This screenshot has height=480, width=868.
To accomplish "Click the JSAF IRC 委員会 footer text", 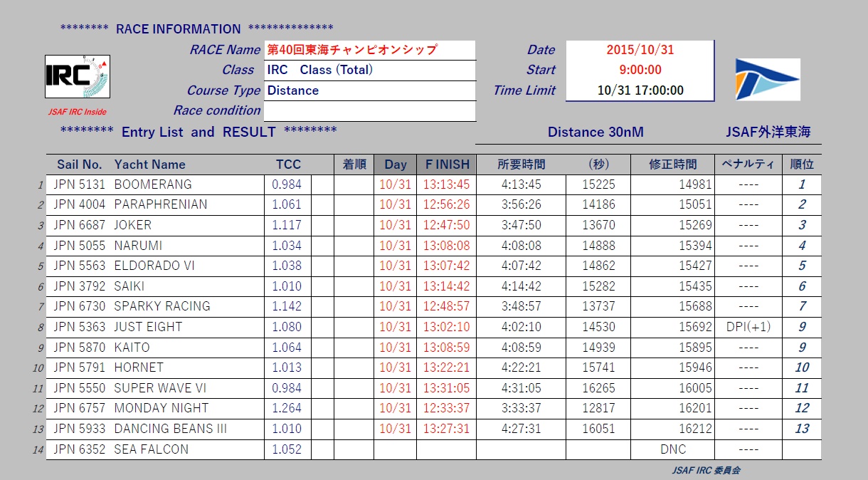I will (x=706, y=470).
